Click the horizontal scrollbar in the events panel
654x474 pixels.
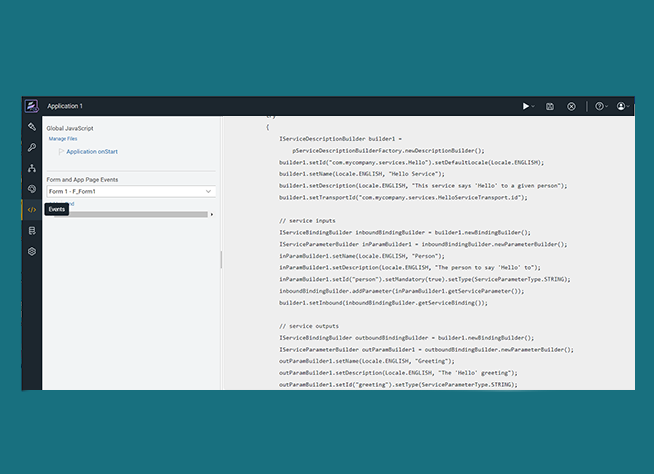click(131, 214)
